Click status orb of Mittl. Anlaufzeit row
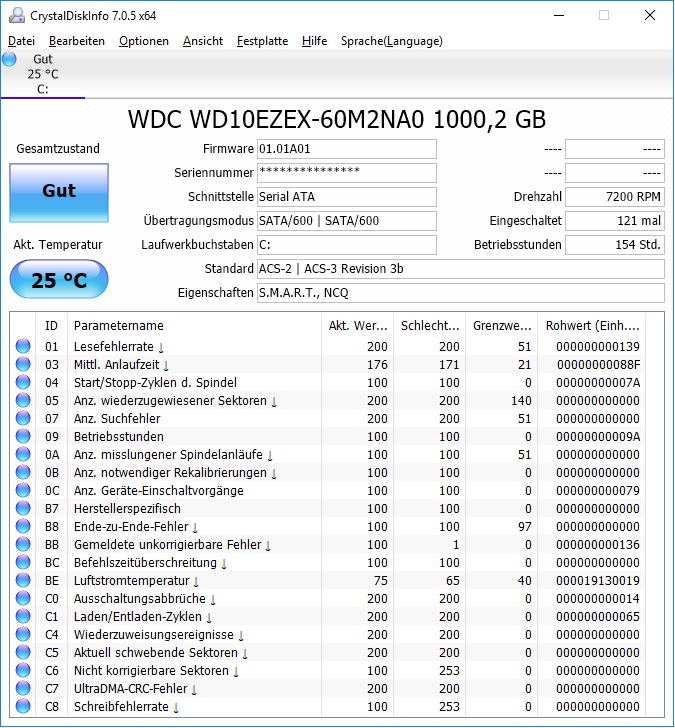The width and height of the screenshot is (675, 728). [x=23, y=364]
